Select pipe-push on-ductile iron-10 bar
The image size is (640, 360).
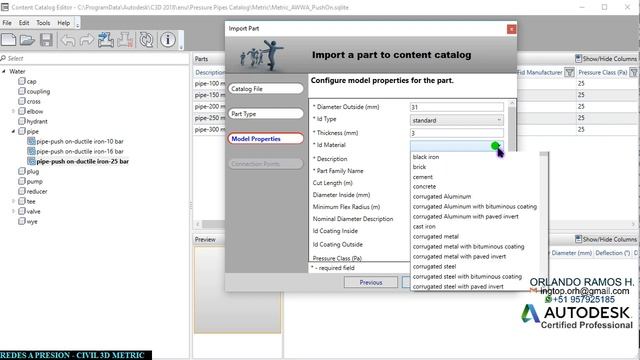80,141
